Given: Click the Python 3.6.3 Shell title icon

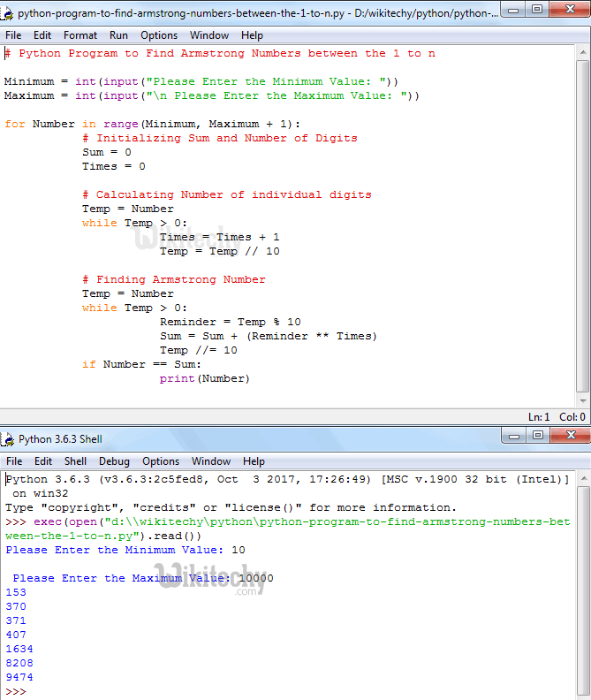Looking at the screenshot, I should [x=9, y=438].
